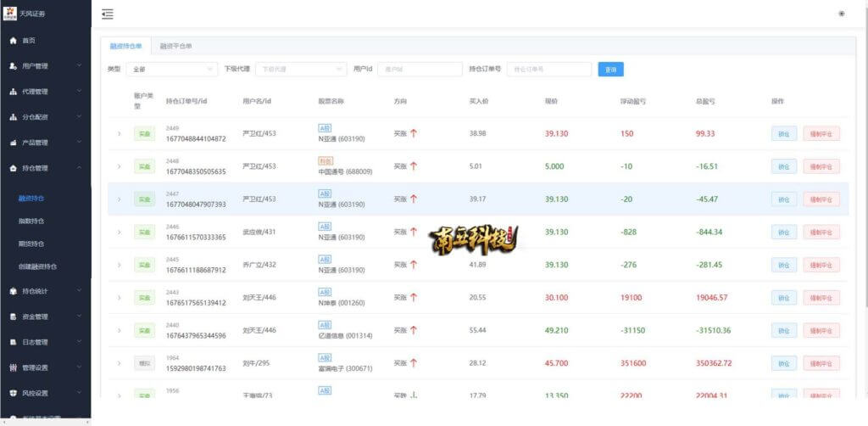Expand row of order 1676611570333365
Image resolution: width=868 pixels, height=426 pixels.
click(119, 233)
